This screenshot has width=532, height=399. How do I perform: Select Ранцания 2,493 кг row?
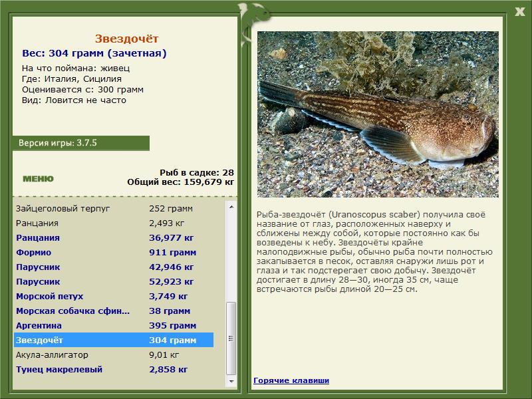pos(114,223)
